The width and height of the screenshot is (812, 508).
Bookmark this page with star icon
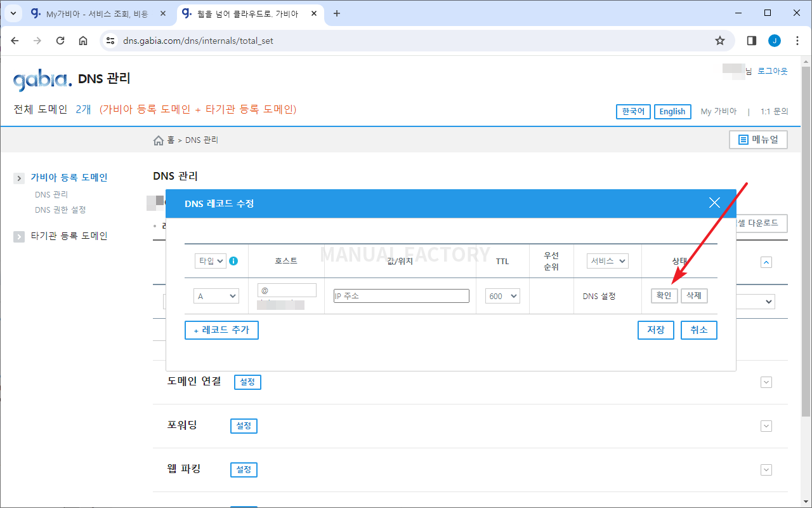[x=720, y=41]
